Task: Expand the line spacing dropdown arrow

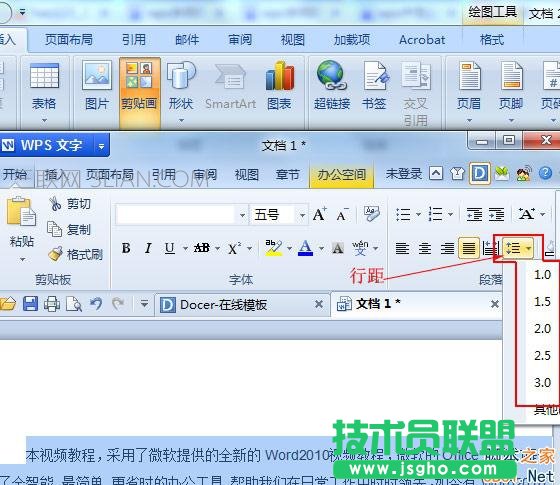Action: click(x=528, y=248)
